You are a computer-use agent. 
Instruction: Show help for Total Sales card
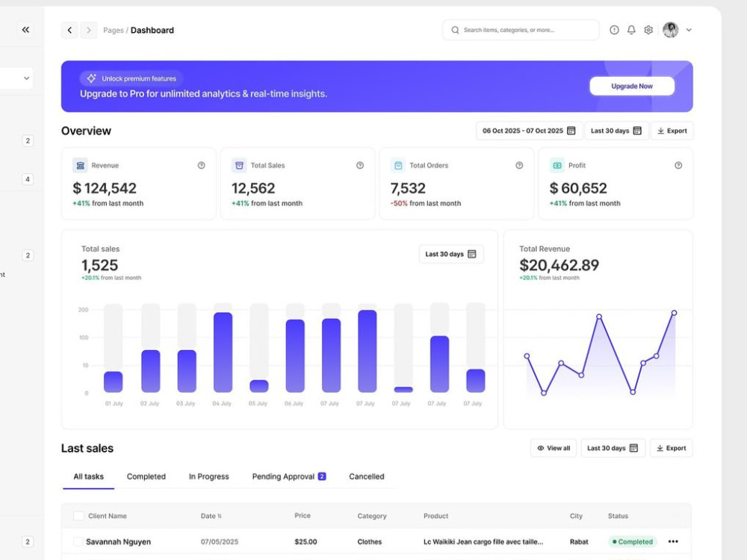360,165
